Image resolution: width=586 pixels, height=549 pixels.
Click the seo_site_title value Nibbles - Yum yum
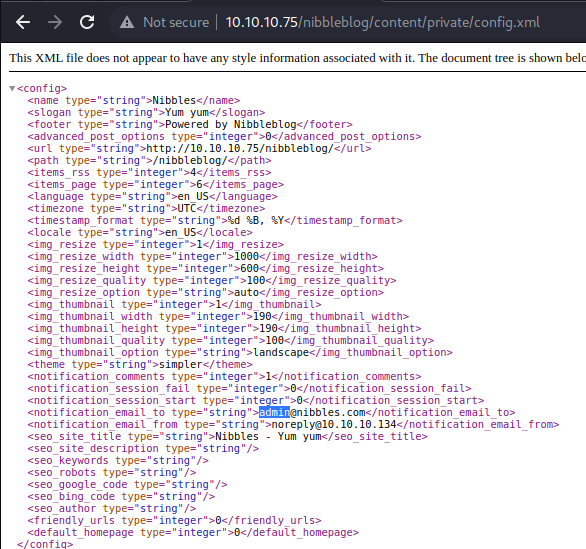[x=268, y=436]
